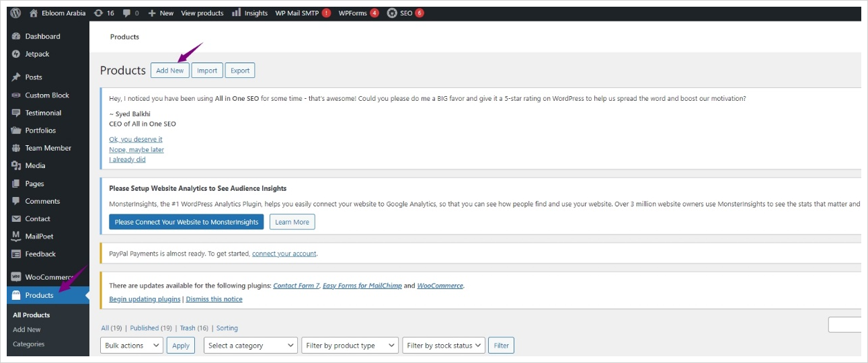Click the Feedback icon in sidebar

[16, 254]
